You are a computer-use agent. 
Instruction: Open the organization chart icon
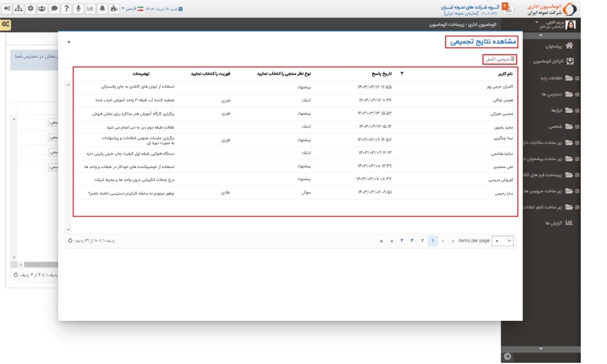(18, 9)
